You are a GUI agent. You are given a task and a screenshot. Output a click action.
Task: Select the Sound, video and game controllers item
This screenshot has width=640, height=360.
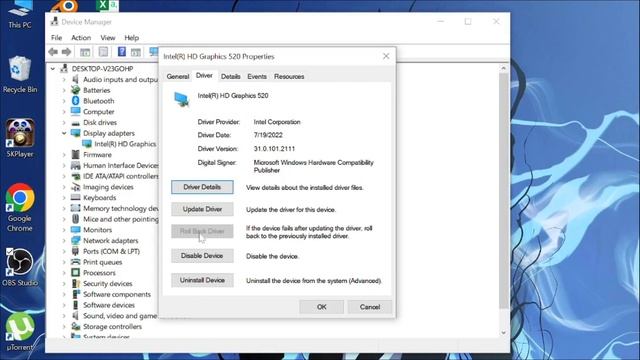[x=120, y=316]
